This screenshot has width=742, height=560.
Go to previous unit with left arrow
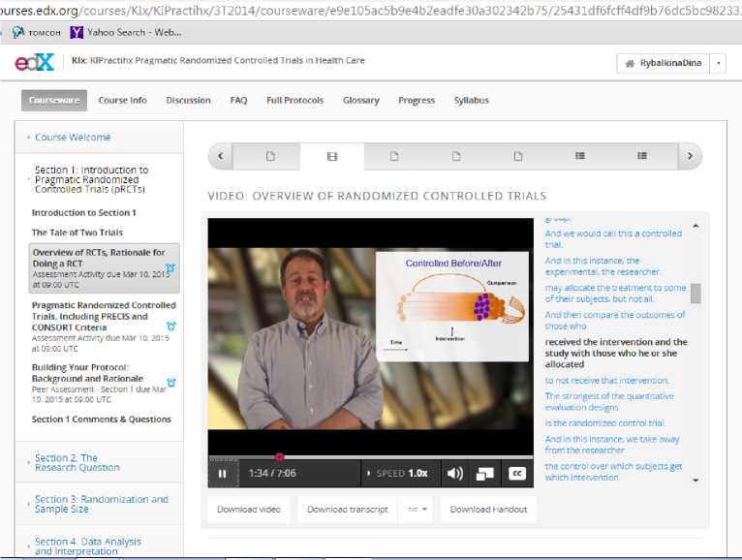click(220, 156)
